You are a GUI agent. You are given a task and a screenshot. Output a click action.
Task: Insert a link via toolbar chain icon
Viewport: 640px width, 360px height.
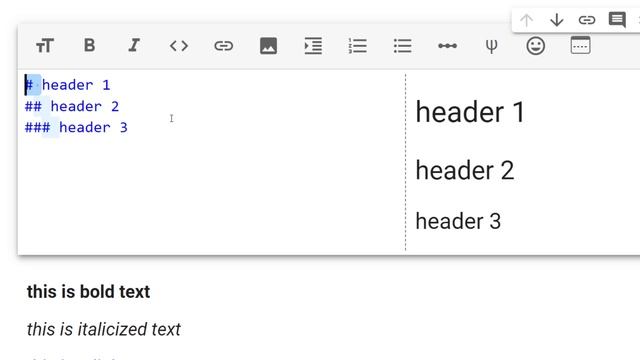(224, 46)
